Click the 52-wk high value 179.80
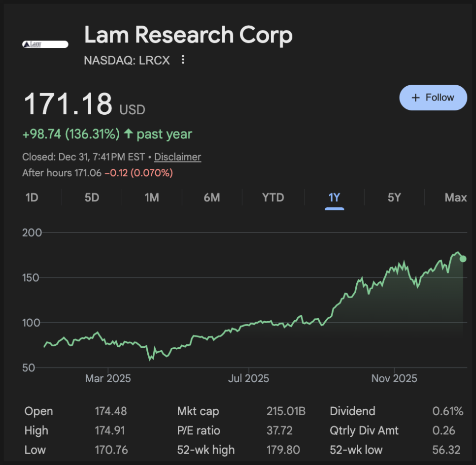This screenshot has height=465, width=476. point(283,450)
